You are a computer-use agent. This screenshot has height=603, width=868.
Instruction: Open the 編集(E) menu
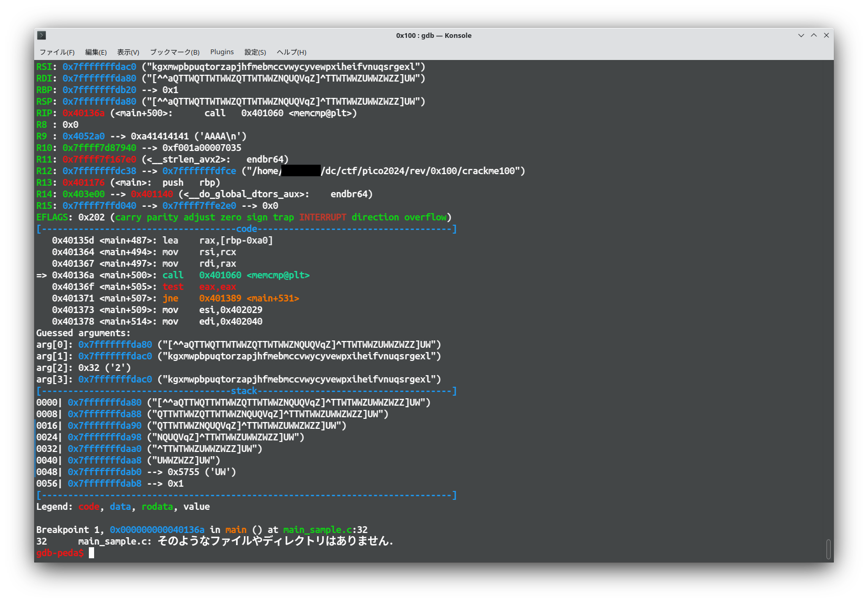tap(96, 52)
